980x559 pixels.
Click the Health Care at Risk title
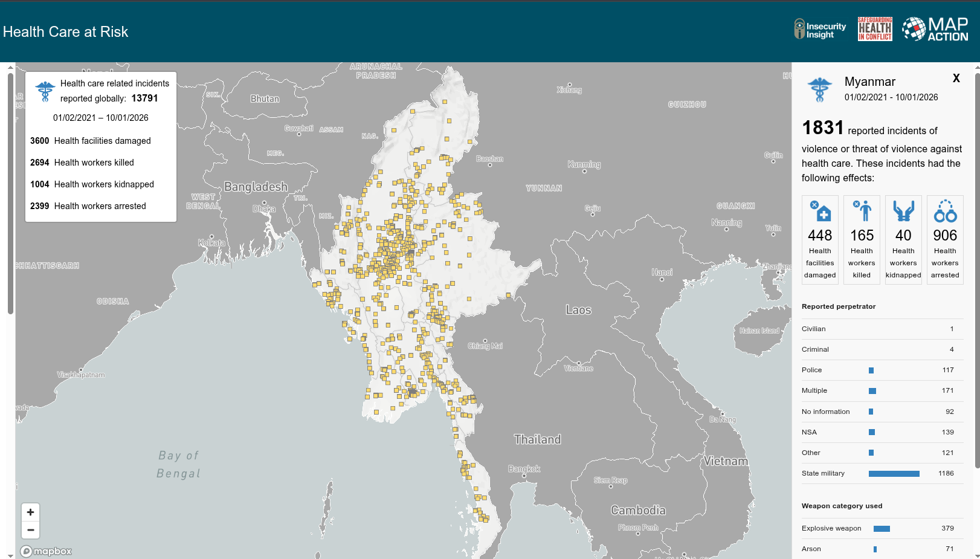[66, 32]
